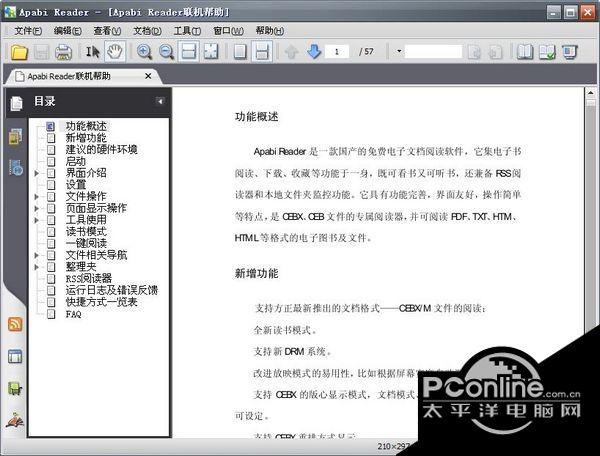This screenshot has height=456, width=600.
Task: Expand the 整理夹 tree node
Action: (37, 267)
